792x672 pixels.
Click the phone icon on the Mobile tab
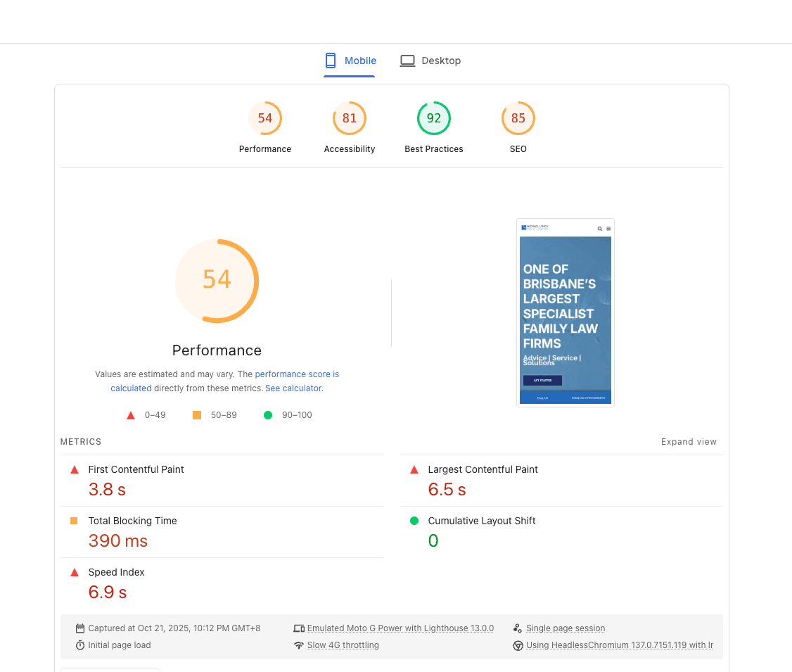click(x=328, y=61)
